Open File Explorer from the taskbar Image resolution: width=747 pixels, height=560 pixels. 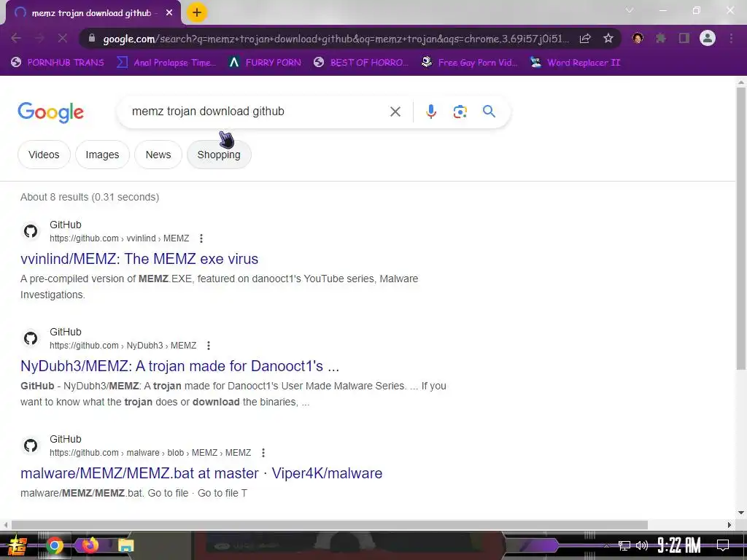(125, 545)
